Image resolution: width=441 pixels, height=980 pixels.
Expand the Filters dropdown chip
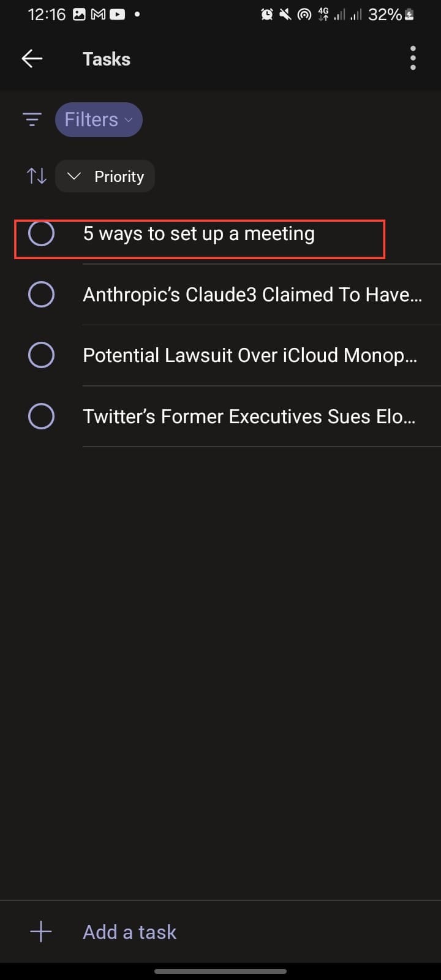coord(99,119)
